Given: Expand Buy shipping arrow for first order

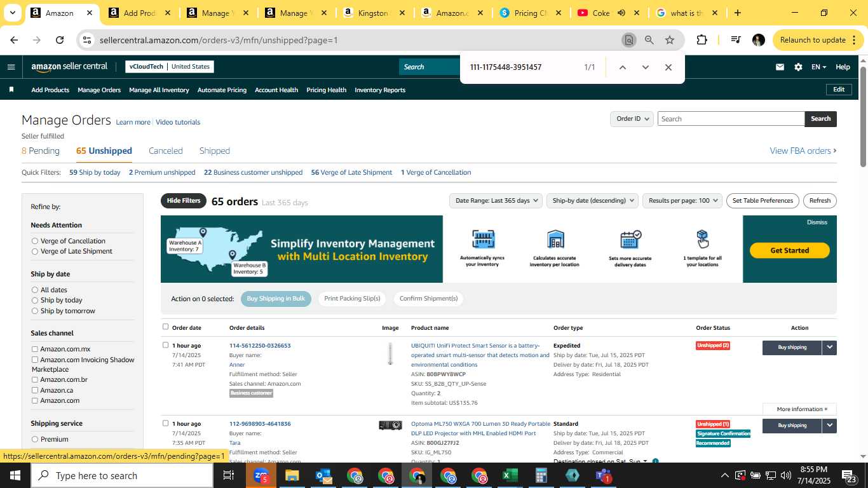Looking at the screenshot, I should tap(829, 348).
